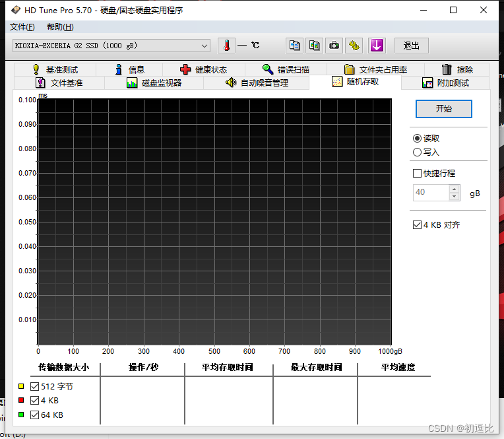This screenshot has width=504, height=439.
Task: Minimize the HD Tune Pro window
Action: [x=424, y=11]
